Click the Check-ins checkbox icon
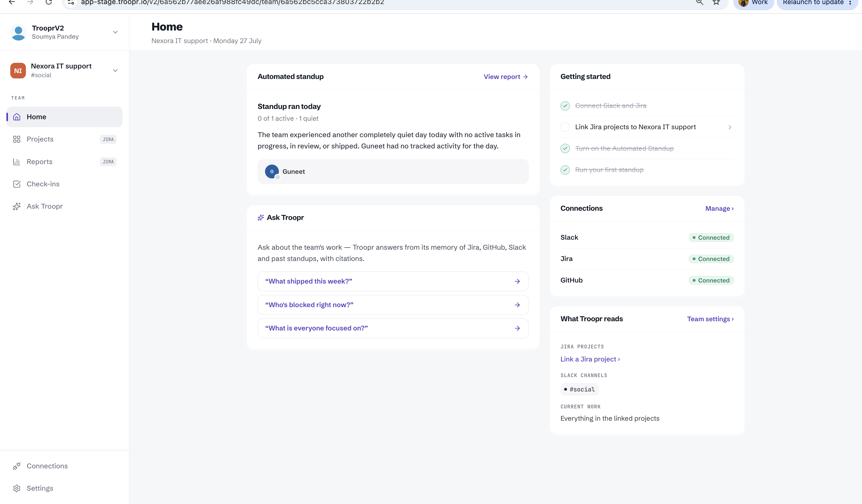Viewport: 862px width, 504px height. point(17,184)
